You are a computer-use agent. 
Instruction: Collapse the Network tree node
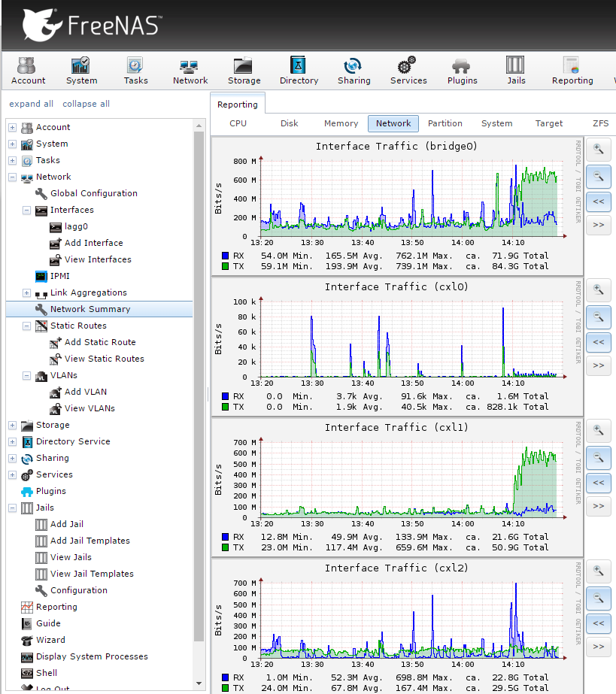pos(12,177)
